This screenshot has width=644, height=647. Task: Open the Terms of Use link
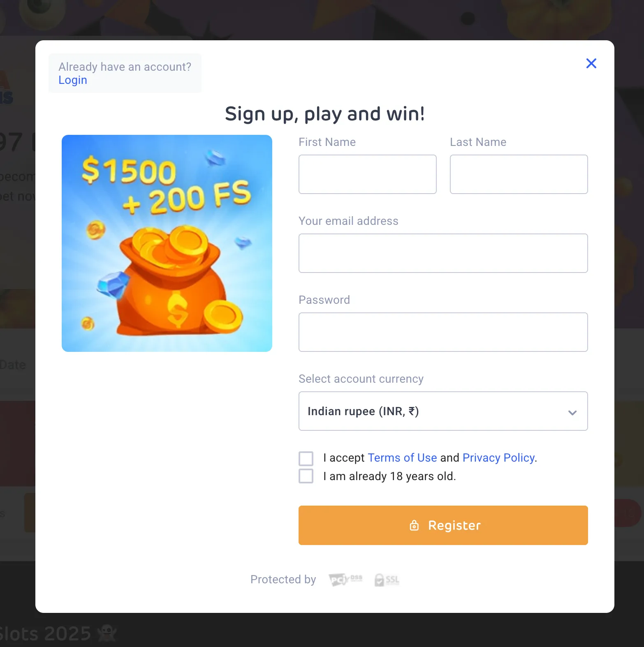click(x=402, y=458)
